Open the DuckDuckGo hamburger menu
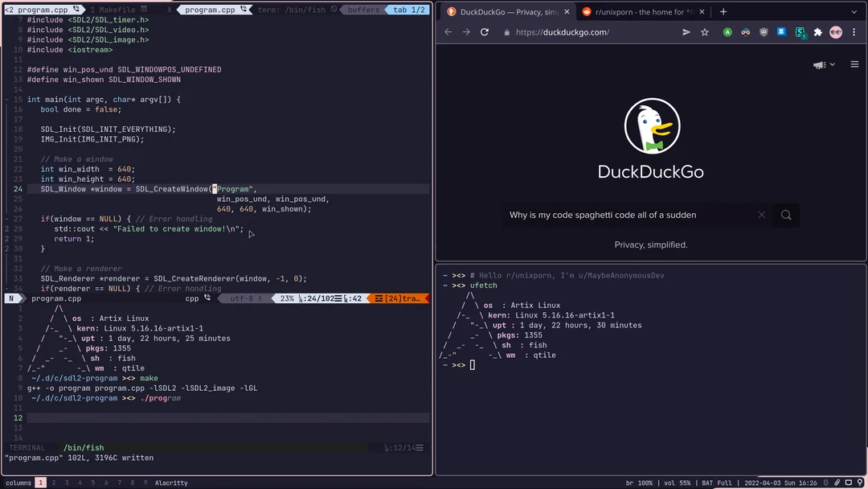The width and height of the screenshot is (868, 489). (854, 65)
